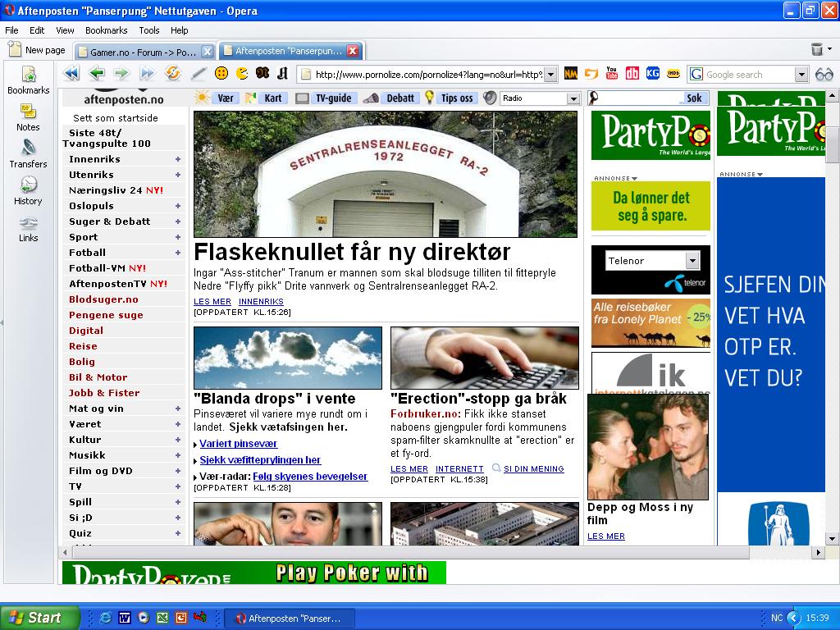Open the Bookmarks panel

click(x=29, y=80)
